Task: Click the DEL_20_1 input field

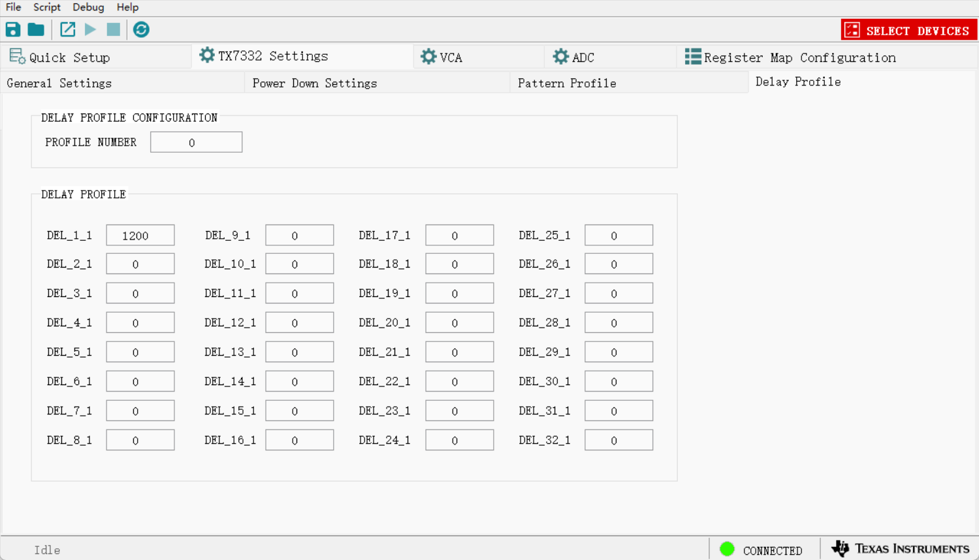Action: 460,322
